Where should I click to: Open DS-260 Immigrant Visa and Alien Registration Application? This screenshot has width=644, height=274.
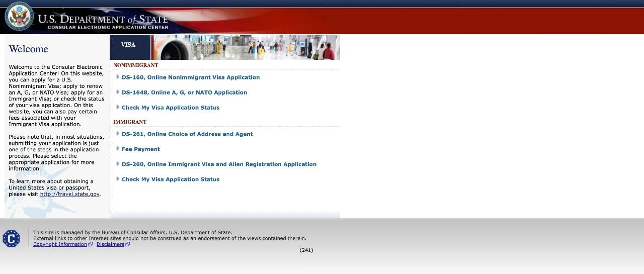point(219,164)
